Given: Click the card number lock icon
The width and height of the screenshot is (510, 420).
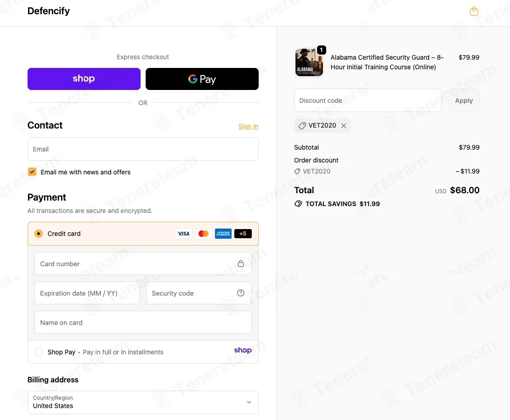Looking at the screenshot, I should 241,263.
